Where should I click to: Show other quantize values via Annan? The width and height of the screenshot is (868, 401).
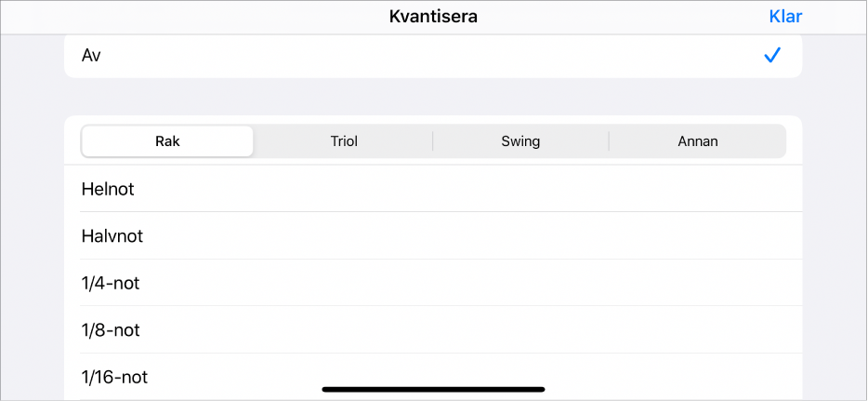pyautogui.click(x=697, y=141)
